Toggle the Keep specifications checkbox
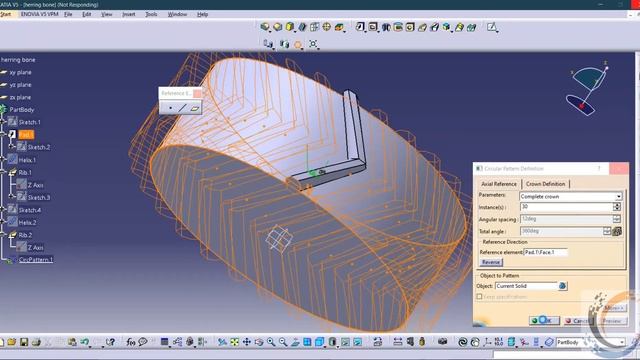Image resolution: width=640 pixels, height=360 pixels. (x=479, y=297)
